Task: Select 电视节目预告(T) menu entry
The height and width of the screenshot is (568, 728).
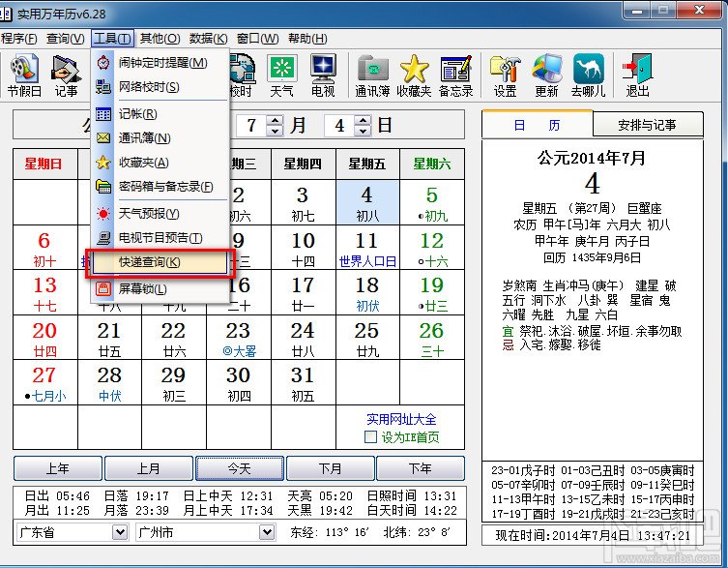Action: click(160, 237)
